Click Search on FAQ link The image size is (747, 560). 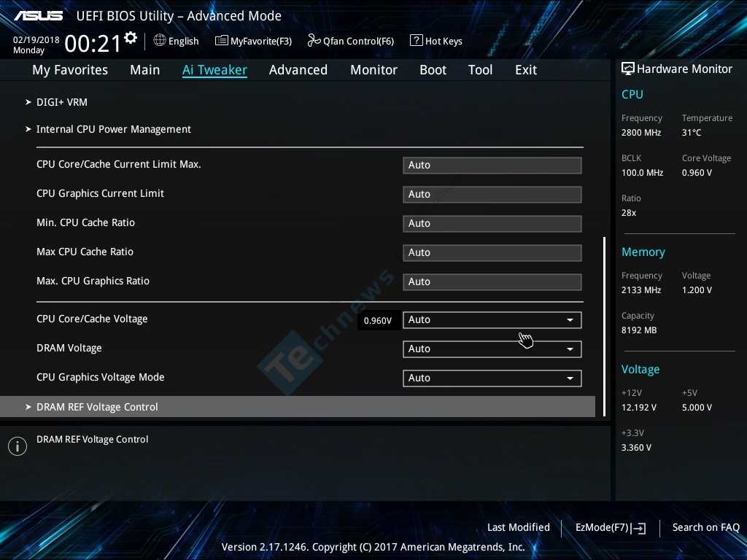[705, 527]
